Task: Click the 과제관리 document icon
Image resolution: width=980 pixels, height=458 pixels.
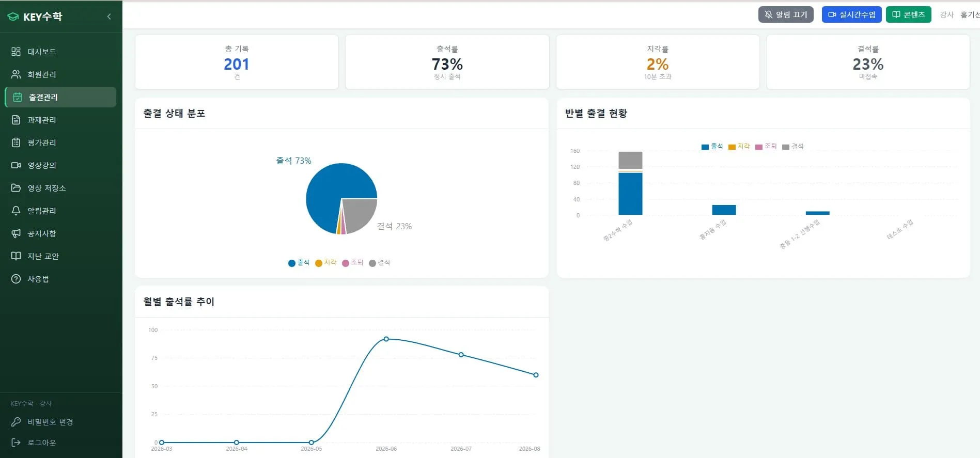Action: 16,120
